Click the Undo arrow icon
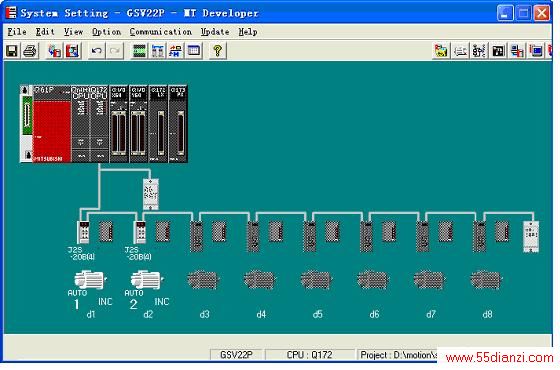The width and height of the screenshot is (560, 370). coord(96,51)
